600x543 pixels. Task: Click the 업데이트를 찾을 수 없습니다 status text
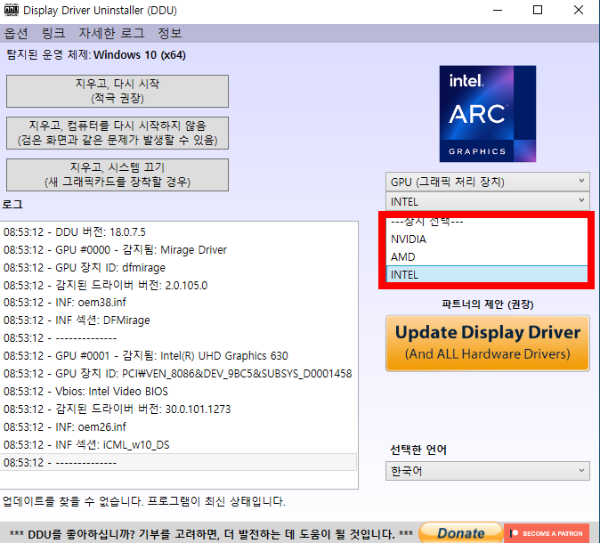pyautogui.click(x=144, y=501)
